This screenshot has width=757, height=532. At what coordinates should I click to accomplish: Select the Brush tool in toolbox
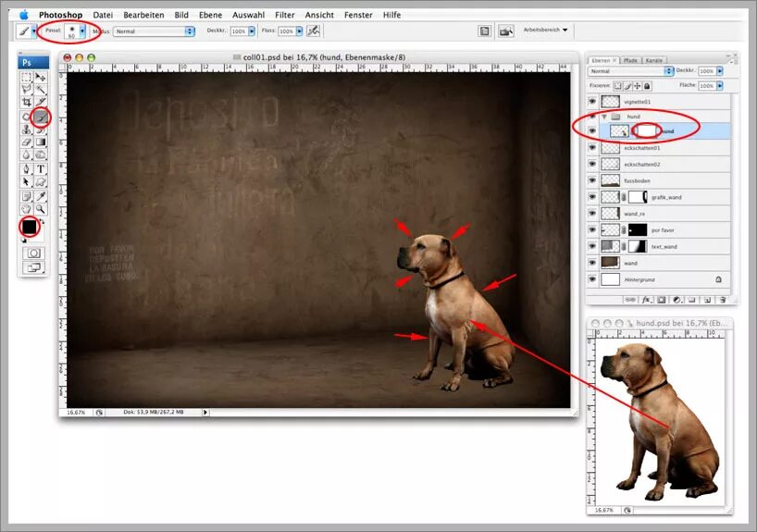pyautogui.click(x=41, y=117)
